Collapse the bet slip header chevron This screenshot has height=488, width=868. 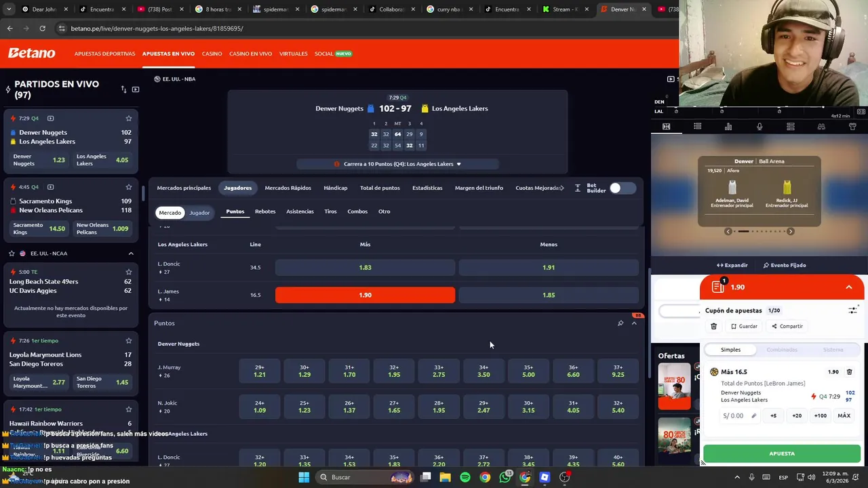pyautogui.click(x=849, y=287)
